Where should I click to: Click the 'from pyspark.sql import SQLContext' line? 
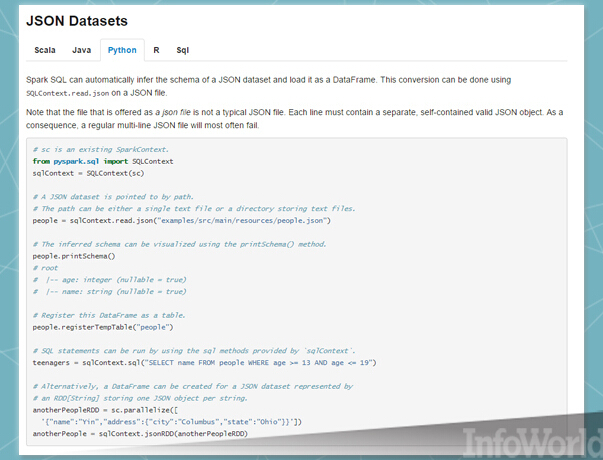(x=103, y=162)
